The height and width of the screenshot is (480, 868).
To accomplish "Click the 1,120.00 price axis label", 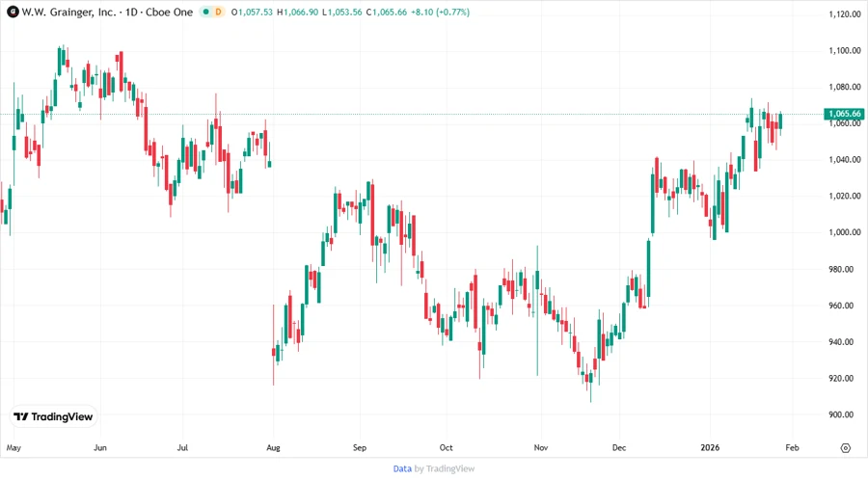I will (845, 14).
